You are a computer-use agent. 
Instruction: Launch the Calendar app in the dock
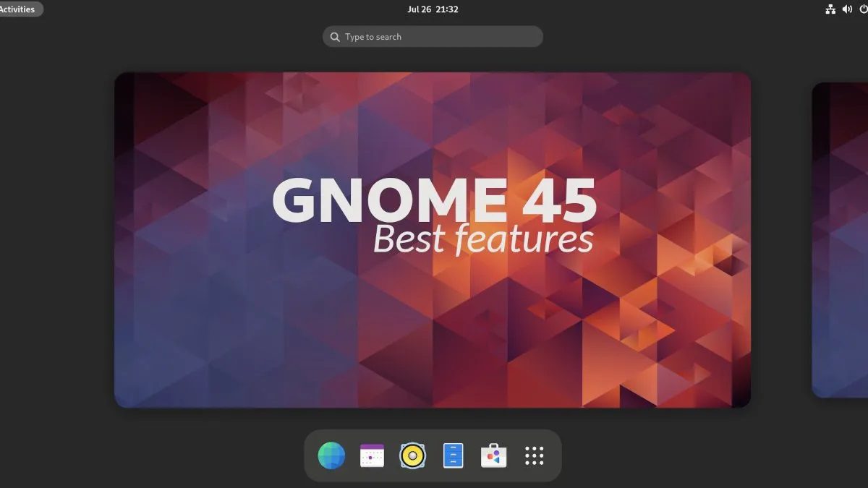tap(372, 455)
